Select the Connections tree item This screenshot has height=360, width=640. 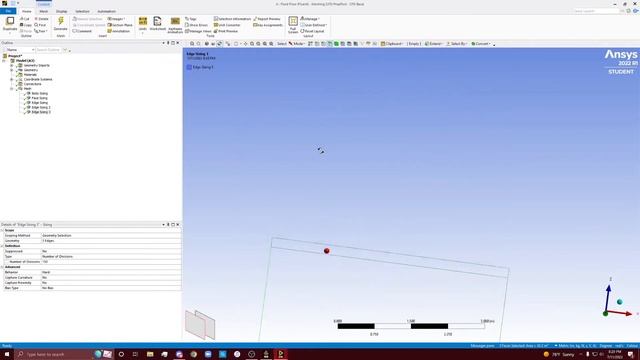[32, 84]
